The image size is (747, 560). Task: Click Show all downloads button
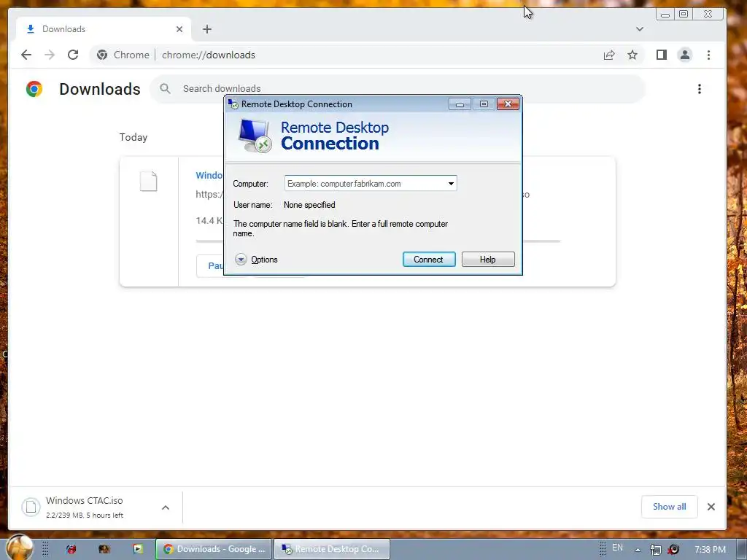tap(670, 507)
